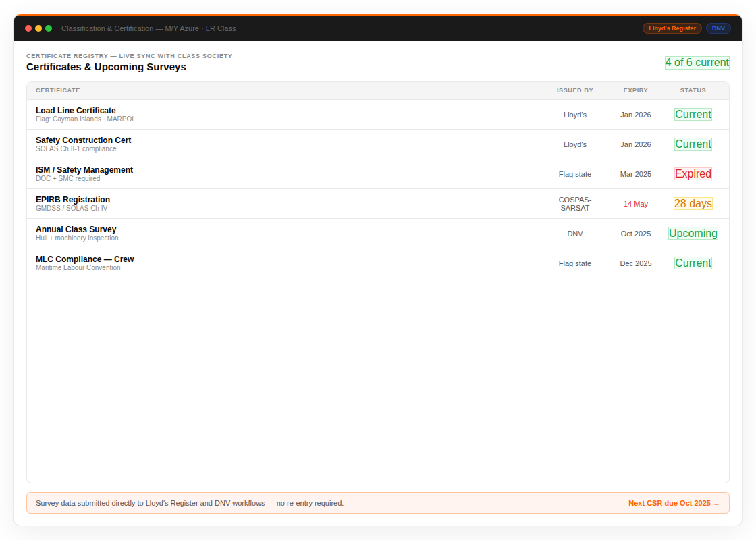Click the Expiry column header
The height and width of the screenshot is (540, 756).
click(635, 90)
